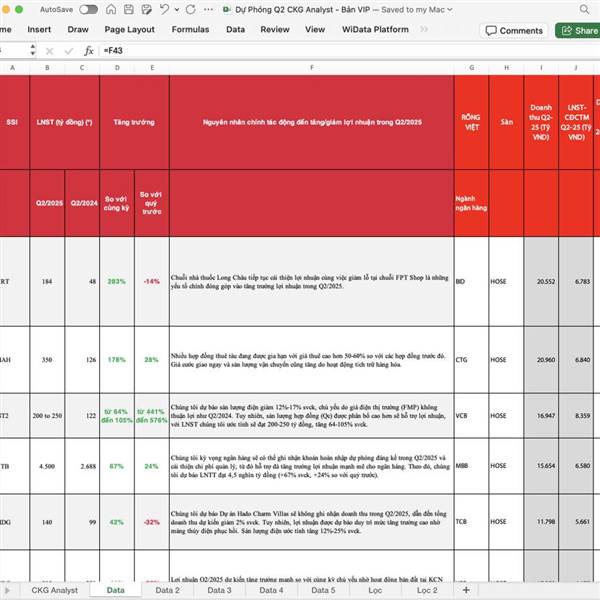
Task: Click the 'So với cùng kỳ' subheader cell
Action: (117, 203)
